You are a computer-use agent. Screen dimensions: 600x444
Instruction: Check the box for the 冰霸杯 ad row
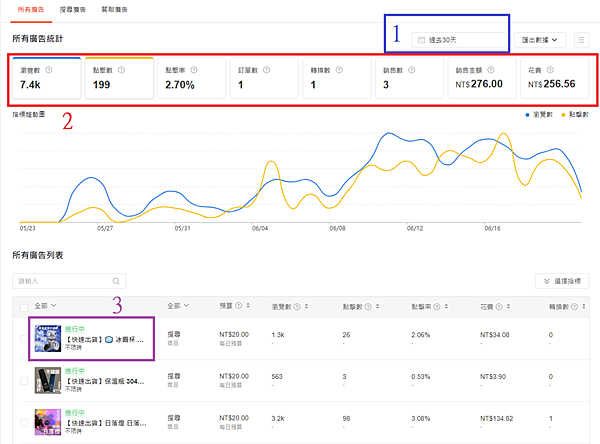(24, 339)
